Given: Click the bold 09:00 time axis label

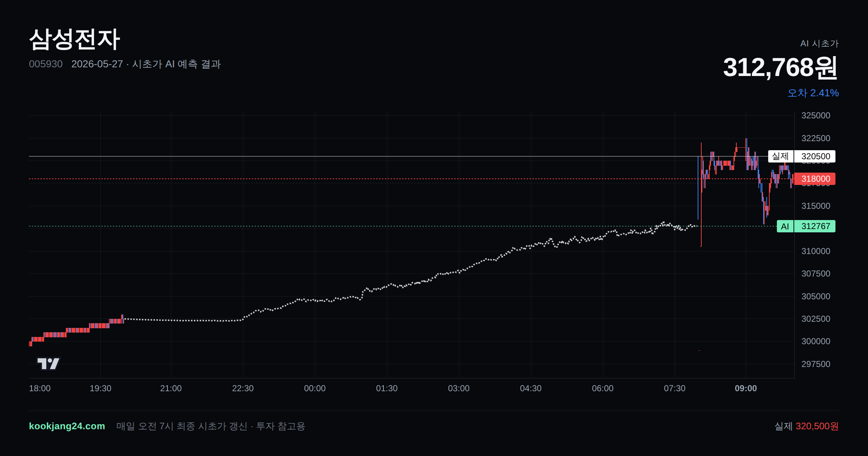Looking at the screenshot, I should pyautogui.click(x=746, y=388).
